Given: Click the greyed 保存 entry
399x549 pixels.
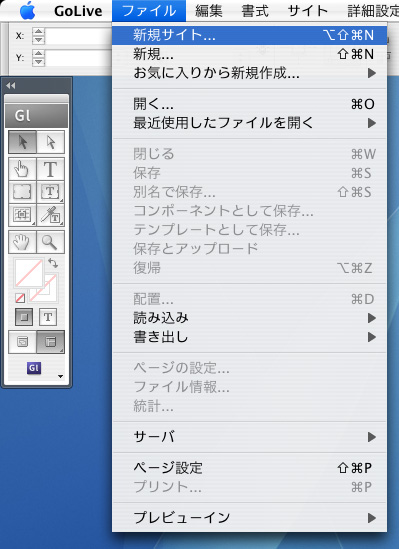Looking at the screenshot, I should [249, 173].
